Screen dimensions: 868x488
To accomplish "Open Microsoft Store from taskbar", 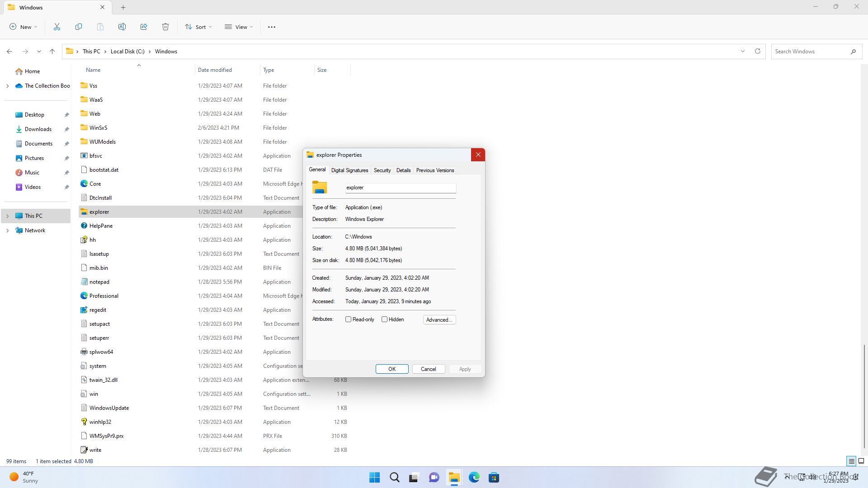I will click(x=494, y=478).
